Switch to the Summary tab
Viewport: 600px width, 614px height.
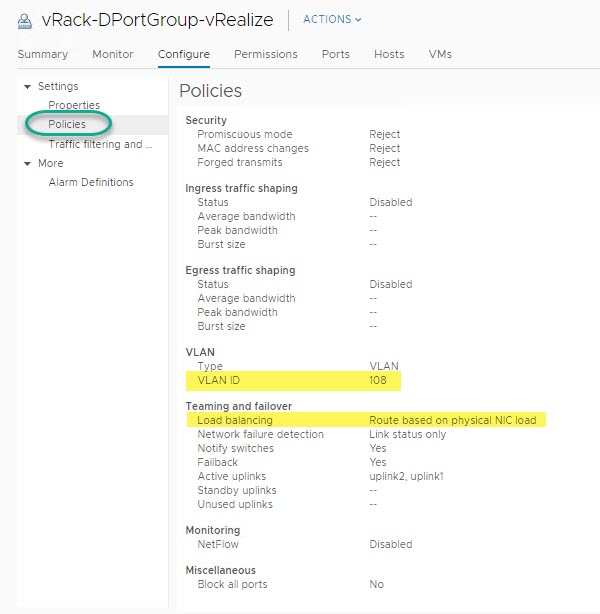(43, 54)
